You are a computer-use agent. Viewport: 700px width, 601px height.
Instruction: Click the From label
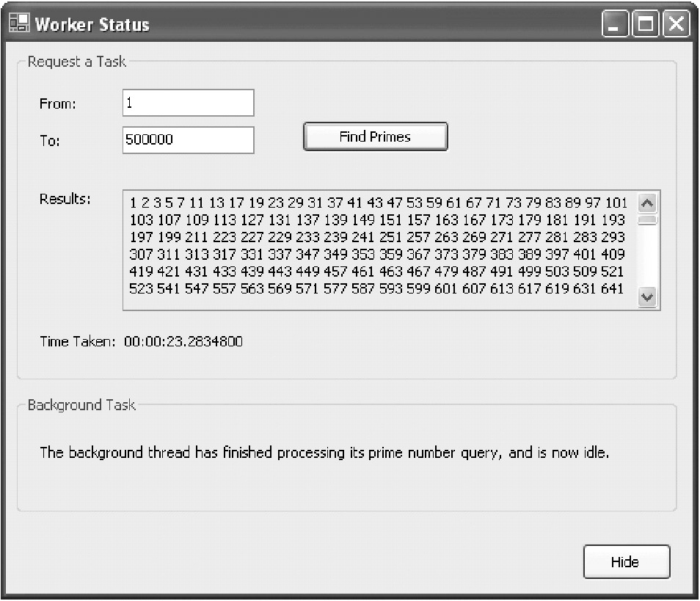click(58, 103)
